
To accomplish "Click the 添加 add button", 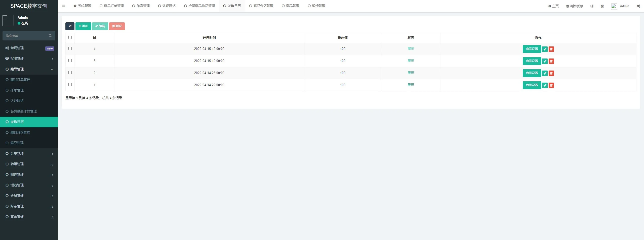I will (x=83, y=26).
